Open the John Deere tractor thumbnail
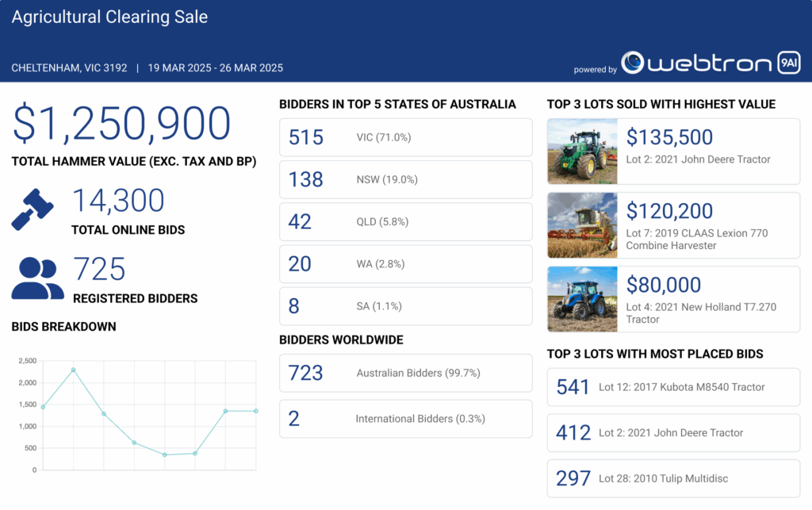This screenshot has height=510, width=812. point(583,151)
